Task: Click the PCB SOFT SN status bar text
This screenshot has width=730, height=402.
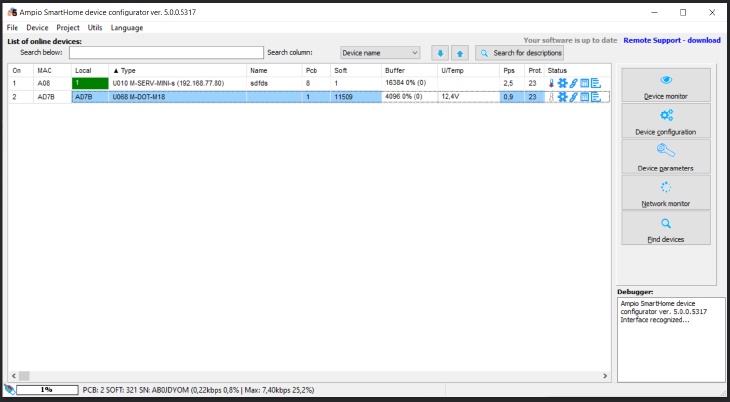Action: (199, 390)
